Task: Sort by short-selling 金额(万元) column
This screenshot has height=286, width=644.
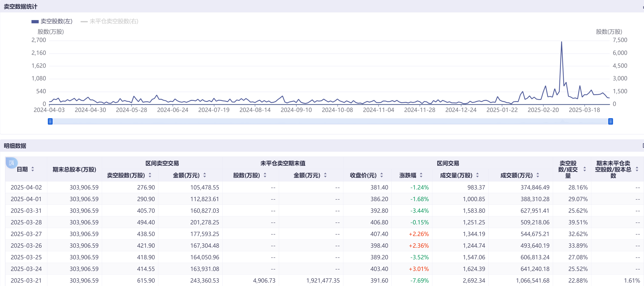Action: 204,175
